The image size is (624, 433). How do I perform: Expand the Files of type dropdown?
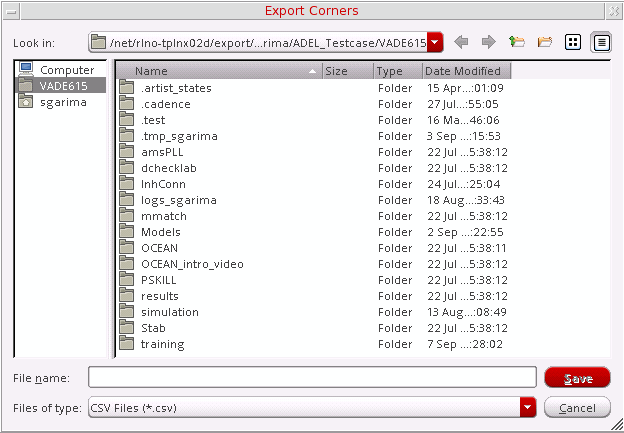coord(528,407)
